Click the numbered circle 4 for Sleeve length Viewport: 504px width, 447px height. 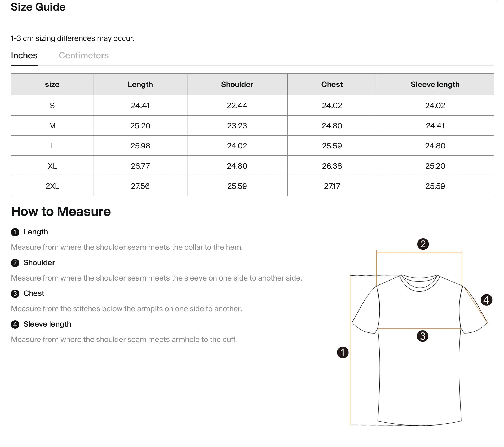[x=16, y=324]
